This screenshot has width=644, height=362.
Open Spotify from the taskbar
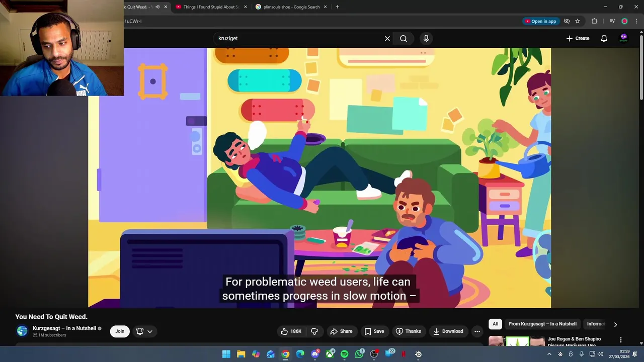[345, 354]
